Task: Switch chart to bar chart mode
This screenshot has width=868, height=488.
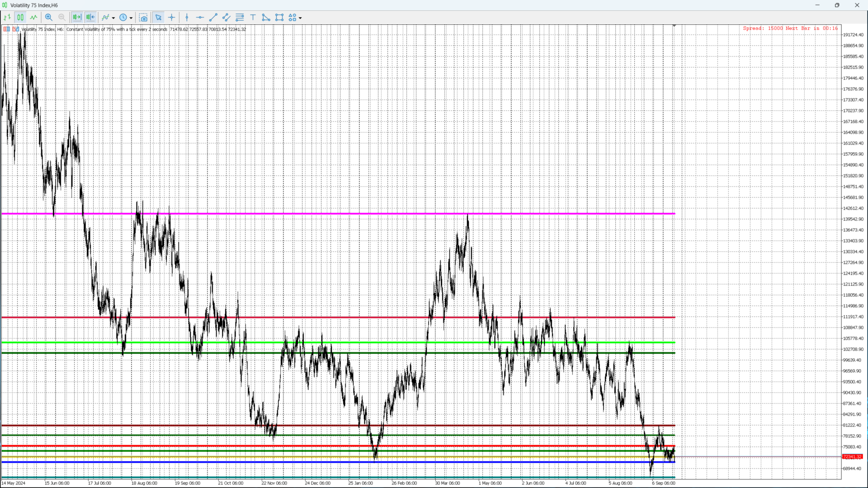Action: pos(7,18)
